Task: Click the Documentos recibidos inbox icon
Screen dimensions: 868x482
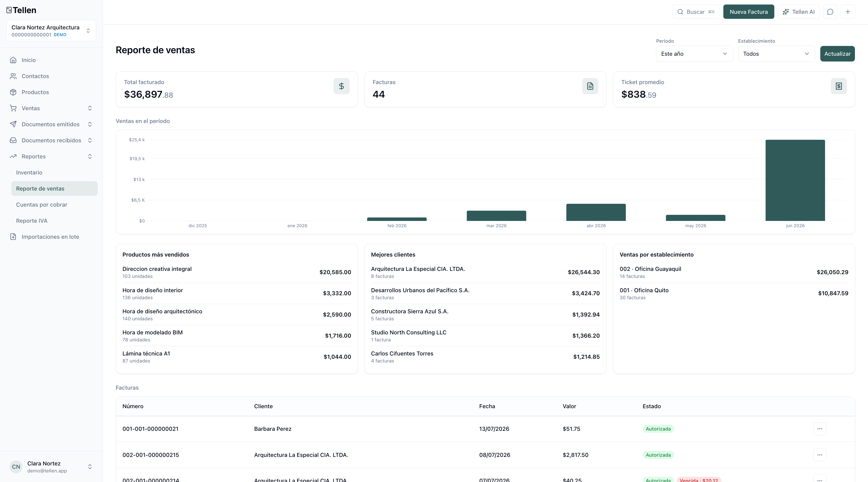Action: [13, 140]
